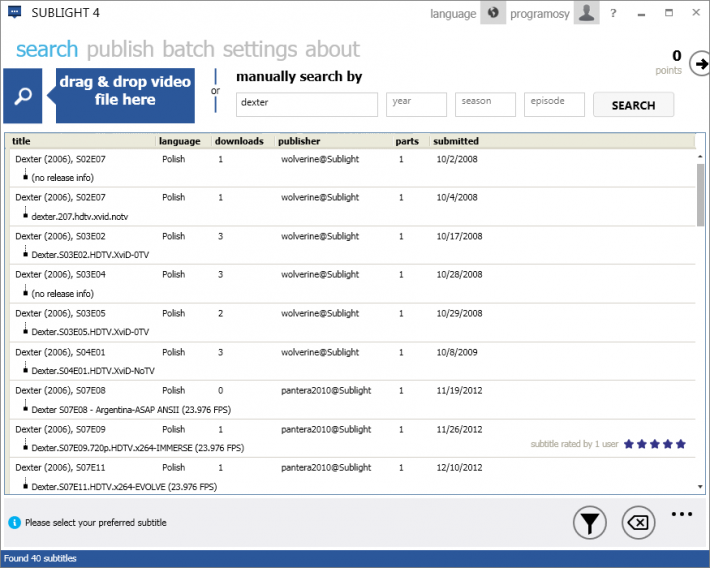Click submitted date 10/28/2008
The width and height of the screenshot is (710, 568).
point(459,274)
